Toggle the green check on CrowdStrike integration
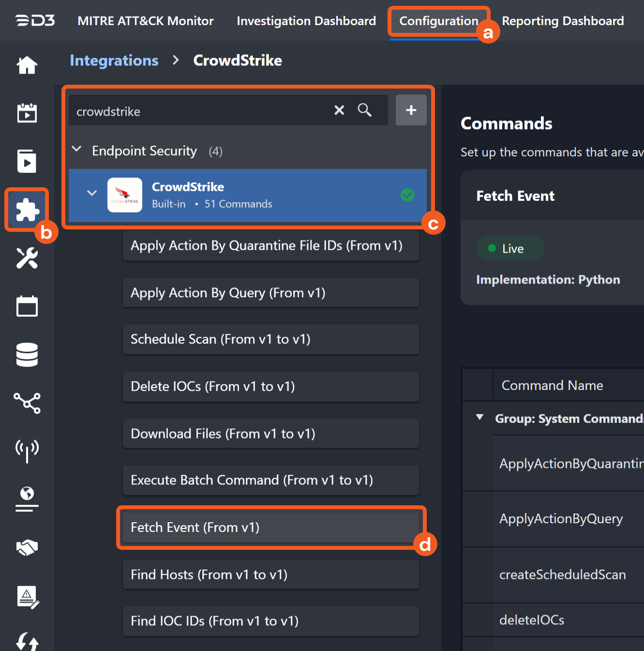The width and height of the screenshot is (644, 651). click(407, 195)
